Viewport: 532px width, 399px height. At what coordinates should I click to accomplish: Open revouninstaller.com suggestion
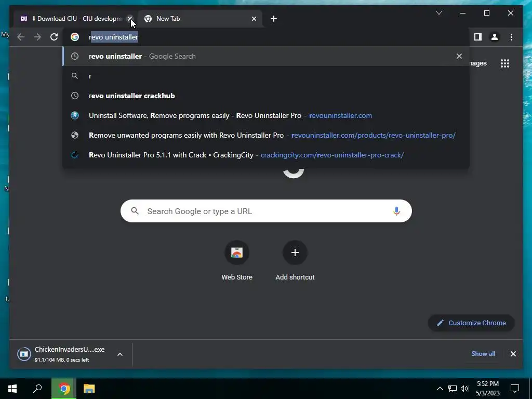tap(266, 115)
